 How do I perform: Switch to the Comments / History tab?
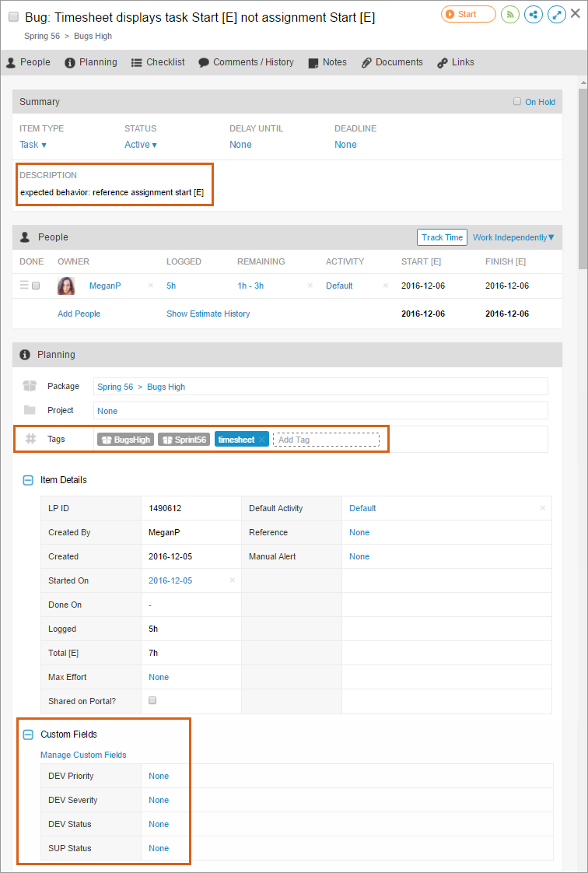246,62
